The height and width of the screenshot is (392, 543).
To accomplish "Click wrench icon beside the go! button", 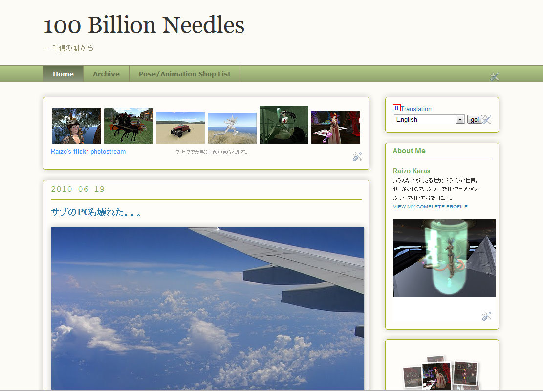I will click(x=487, y=120).
